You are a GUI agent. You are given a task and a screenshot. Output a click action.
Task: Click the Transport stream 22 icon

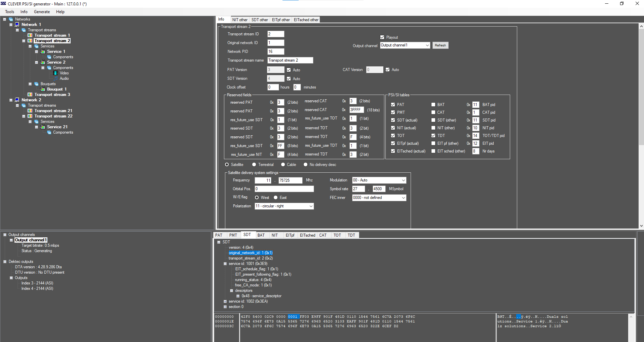click(x=30, y=116)
